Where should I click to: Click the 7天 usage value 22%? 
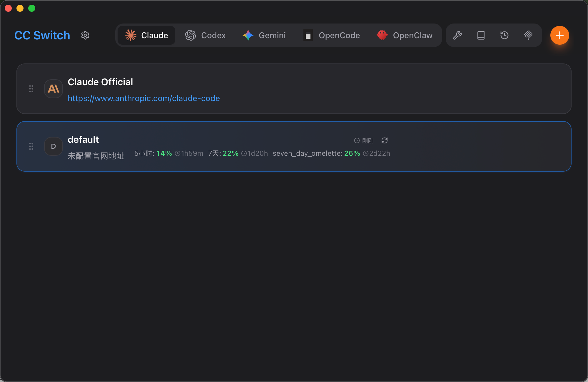[x=230, y=153]
